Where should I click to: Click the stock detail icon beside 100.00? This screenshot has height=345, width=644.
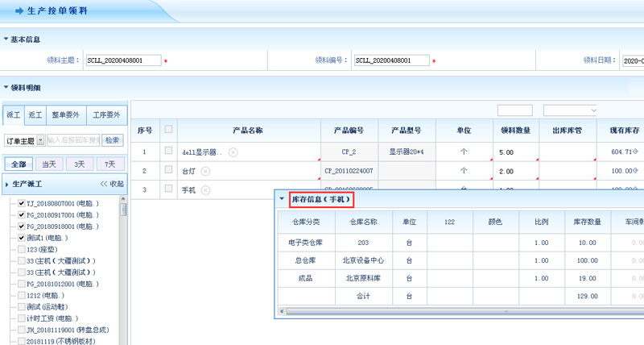[636, 171]
